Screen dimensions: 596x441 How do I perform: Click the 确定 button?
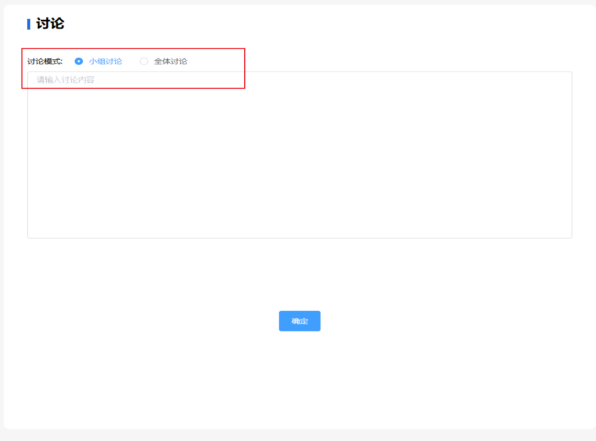tap(300, 321)
